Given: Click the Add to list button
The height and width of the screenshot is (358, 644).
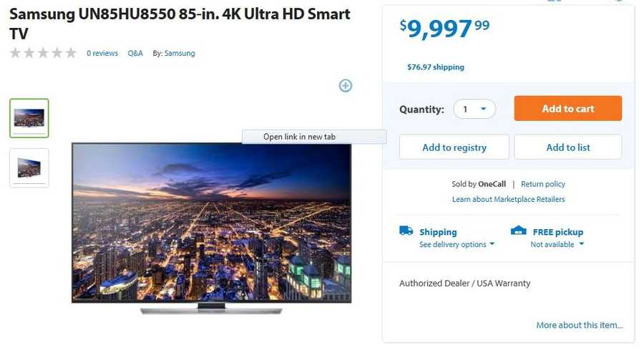Looking at the screenshot, I should pyautogui.click(x=568, y=147).
